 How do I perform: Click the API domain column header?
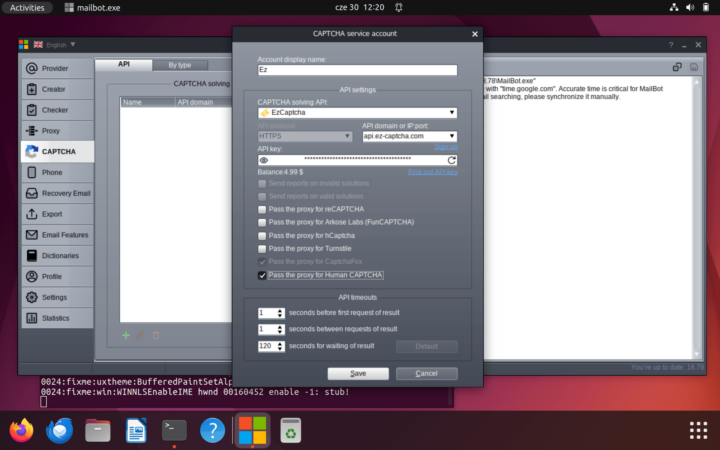pos(203,102)
